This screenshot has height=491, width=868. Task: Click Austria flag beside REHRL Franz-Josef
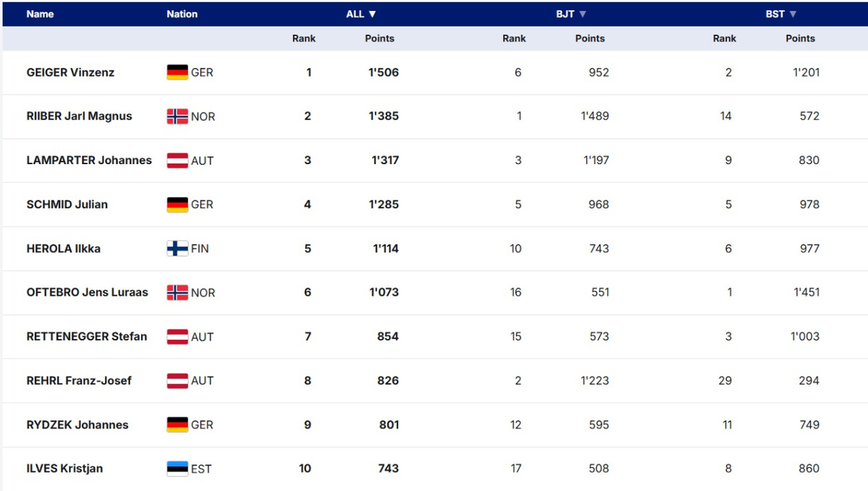[177, 380]
